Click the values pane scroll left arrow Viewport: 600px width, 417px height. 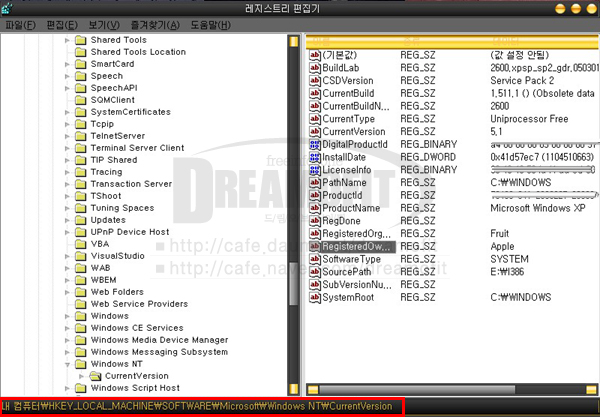pos(313,390)
